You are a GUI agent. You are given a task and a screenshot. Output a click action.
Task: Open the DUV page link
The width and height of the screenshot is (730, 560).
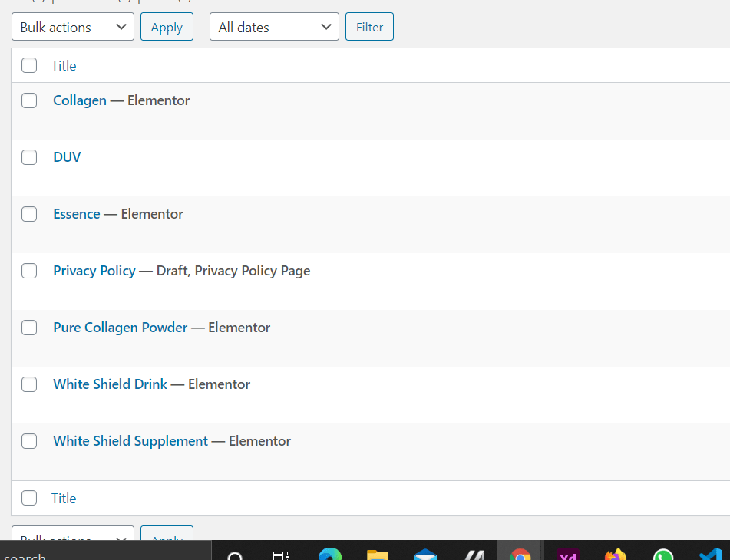point(67,156)
